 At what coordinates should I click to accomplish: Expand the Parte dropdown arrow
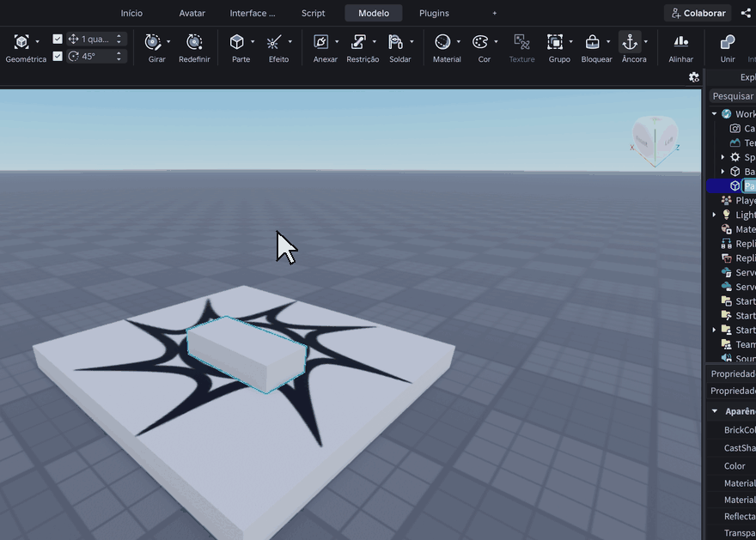coord(253,42)
